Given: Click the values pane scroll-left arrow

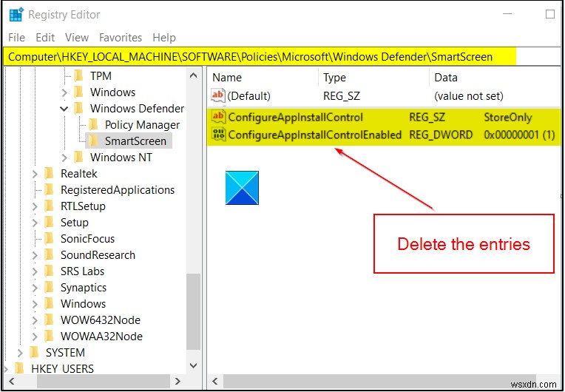Looking at the screenshot, I should (x=215, y=381).
